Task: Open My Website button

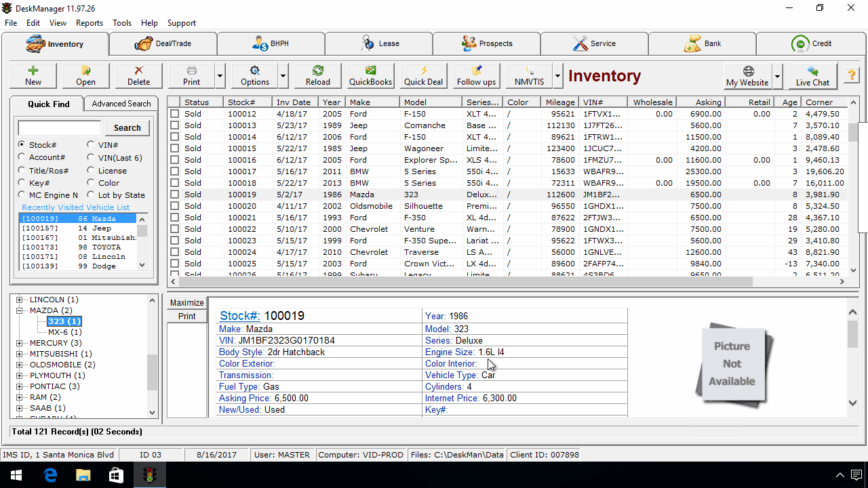Action: [748, 75]
